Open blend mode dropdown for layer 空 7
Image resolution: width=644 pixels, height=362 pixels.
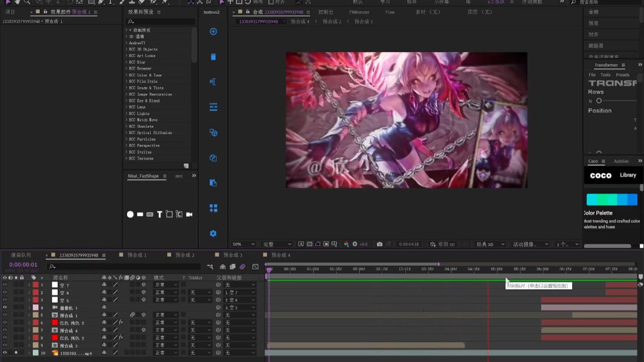tap(166, 285)
